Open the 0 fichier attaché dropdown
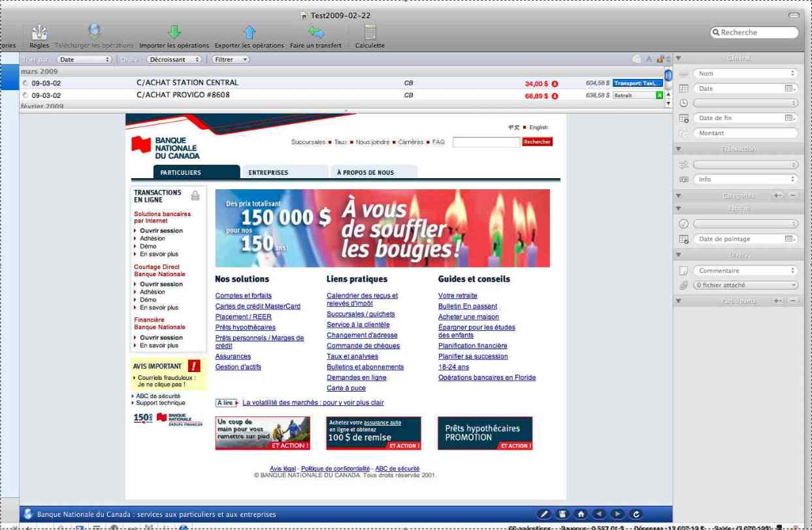This screenshot has height=530, width=812. (745, 285)
